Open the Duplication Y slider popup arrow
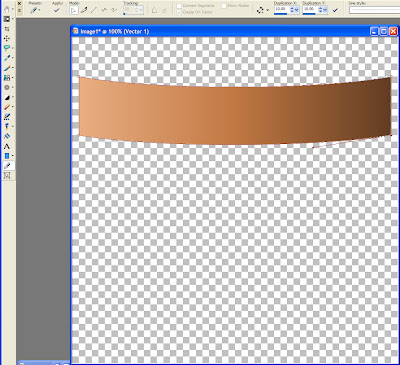Image resolution: width=400 pixels, height=365 pixels. coord(325,10)
